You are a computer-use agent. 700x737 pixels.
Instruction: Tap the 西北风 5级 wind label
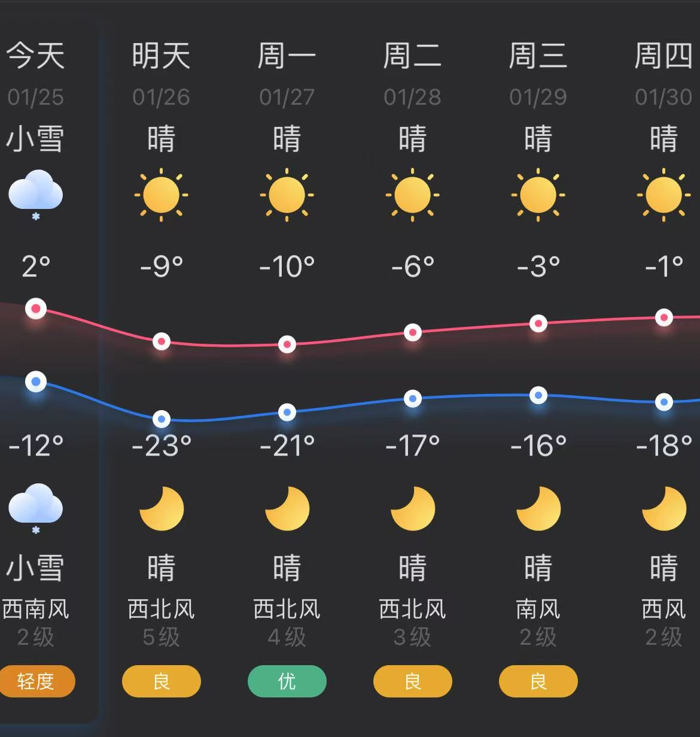pos(162,623)
